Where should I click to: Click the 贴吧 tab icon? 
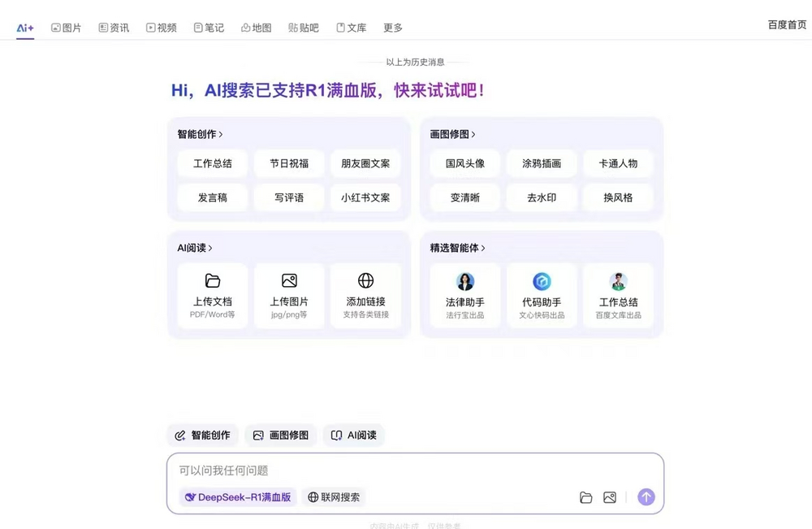pyautogui.click(x=293, y=28)
